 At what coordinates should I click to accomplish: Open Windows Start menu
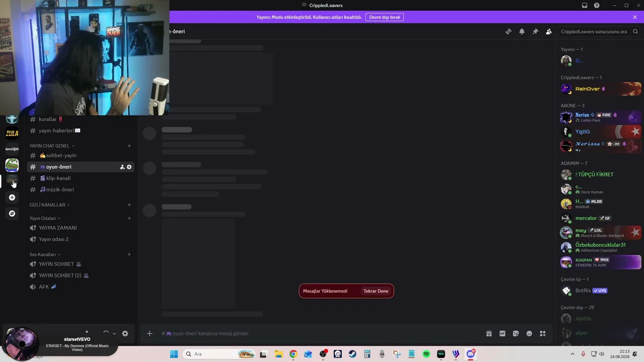174,354
